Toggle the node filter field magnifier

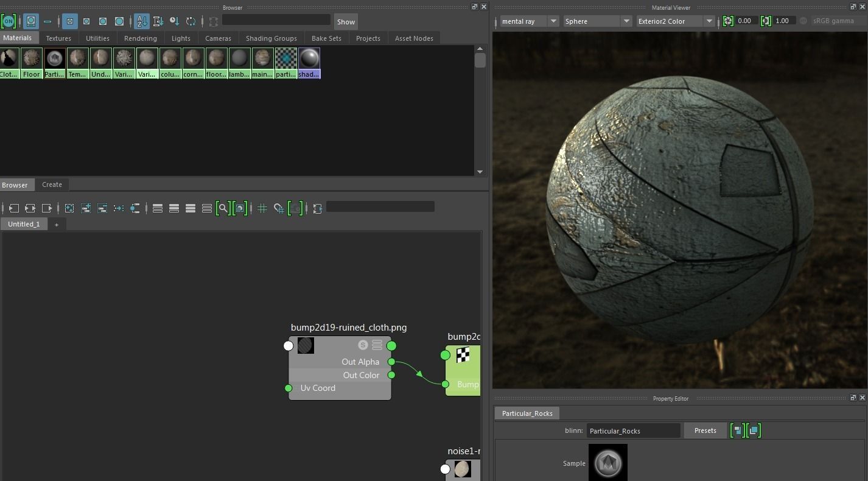tap(223, 208)
